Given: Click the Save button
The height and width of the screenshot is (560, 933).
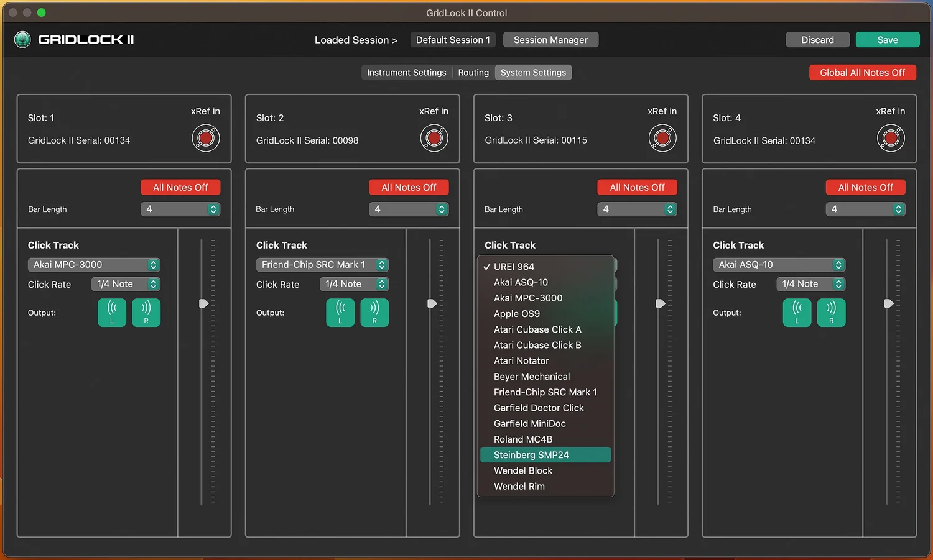Looking at the screenshot, I should click(x=888, y=39).
